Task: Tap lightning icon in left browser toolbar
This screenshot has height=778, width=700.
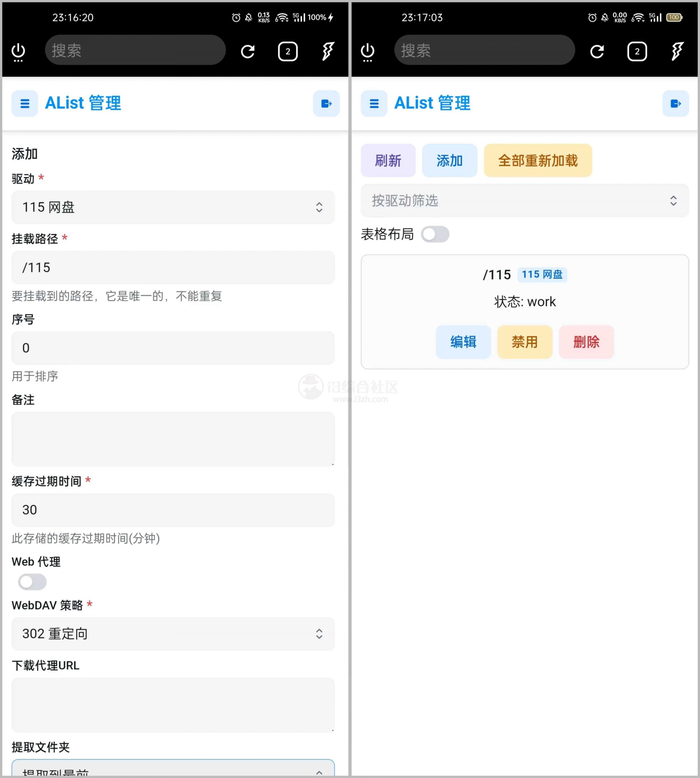Action: point(328,51)
